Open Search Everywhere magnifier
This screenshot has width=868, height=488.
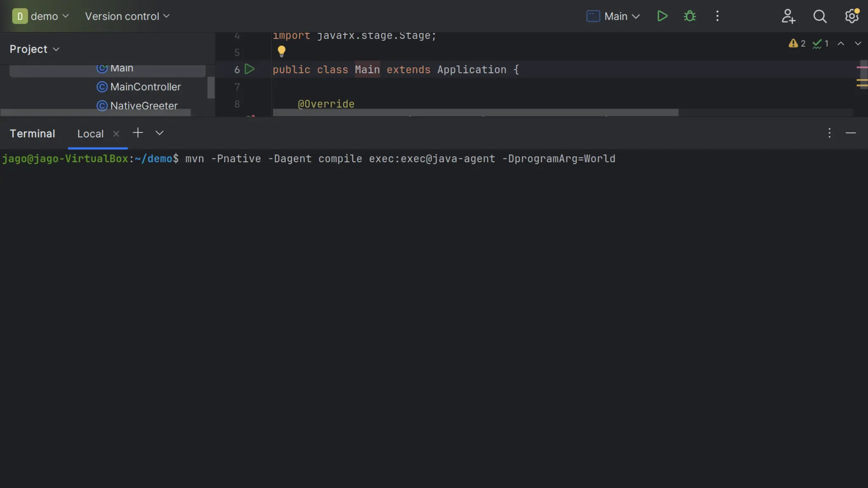point(820,16)
